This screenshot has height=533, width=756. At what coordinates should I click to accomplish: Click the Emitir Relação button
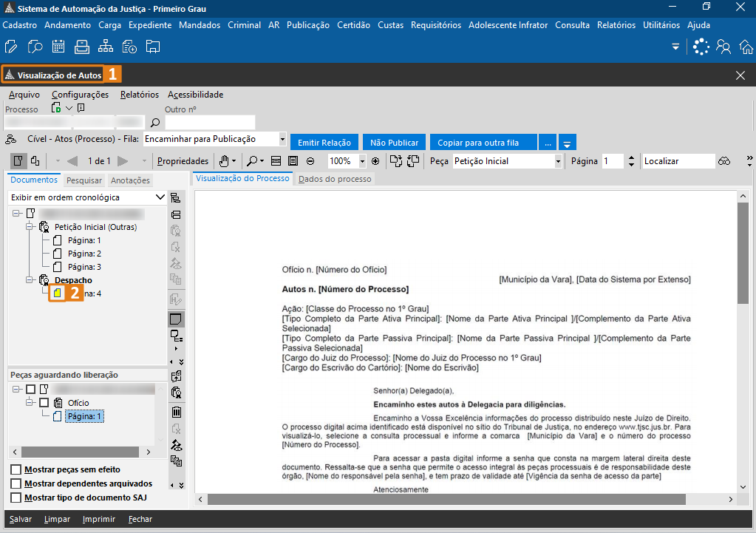[324, 143]
